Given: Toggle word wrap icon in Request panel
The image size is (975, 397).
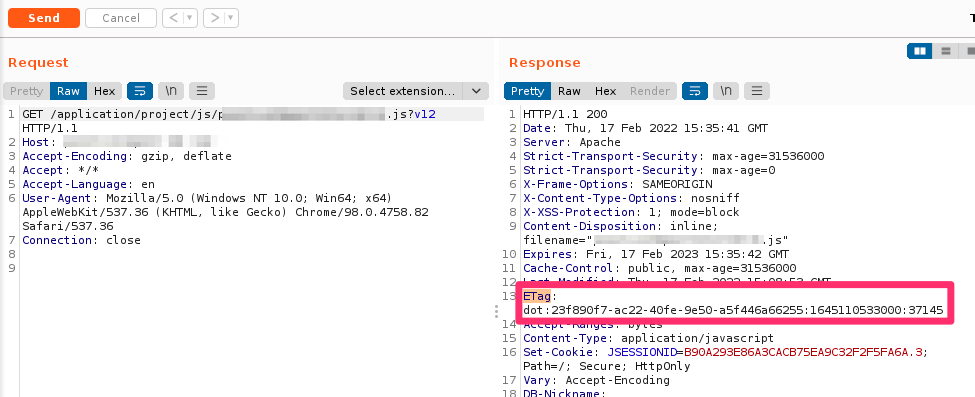Looking at the screenshot, I should point(140,91).
